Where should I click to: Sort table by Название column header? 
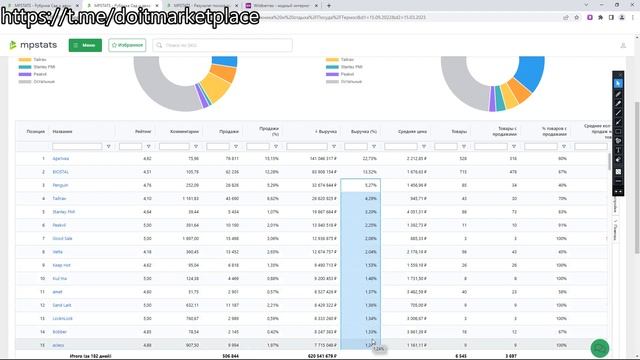[62, 131]
